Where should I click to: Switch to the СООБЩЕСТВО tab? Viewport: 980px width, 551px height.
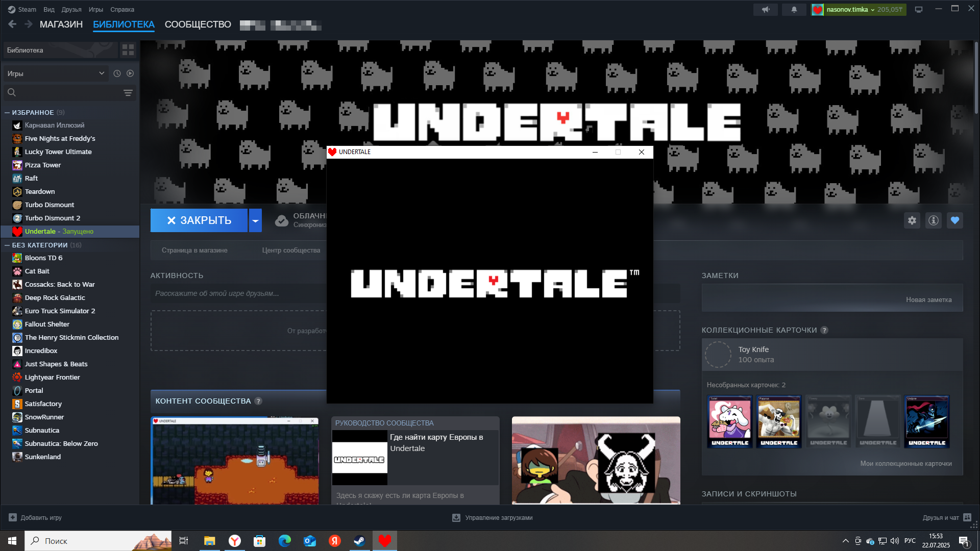pyautogui.click(x=198, y=24)
